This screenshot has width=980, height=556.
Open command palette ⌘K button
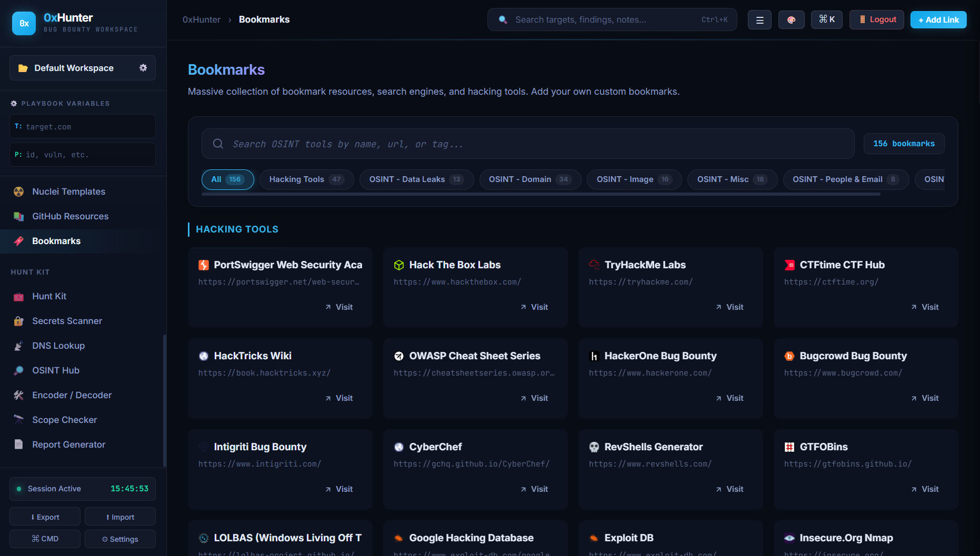(x=827, y=19)
